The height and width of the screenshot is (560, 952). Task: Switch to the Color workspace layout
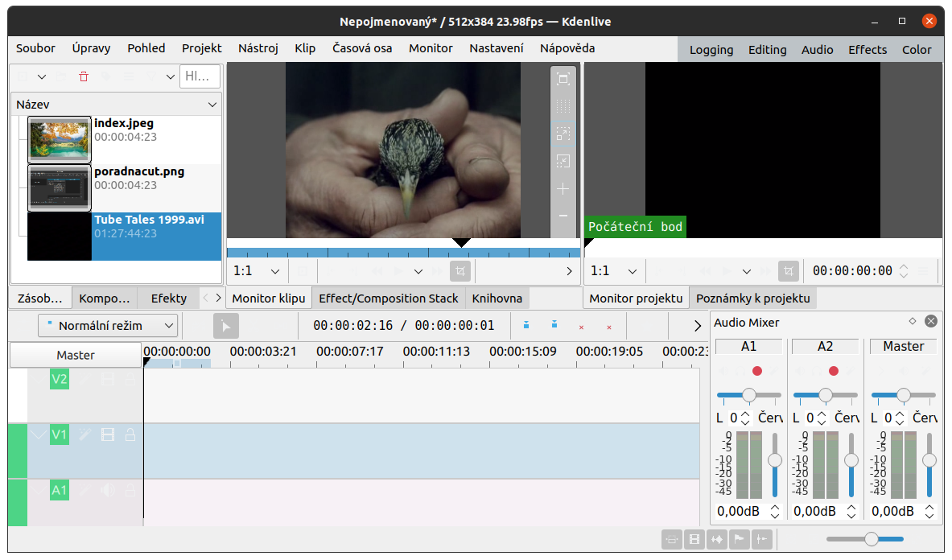tap(916, 50)
